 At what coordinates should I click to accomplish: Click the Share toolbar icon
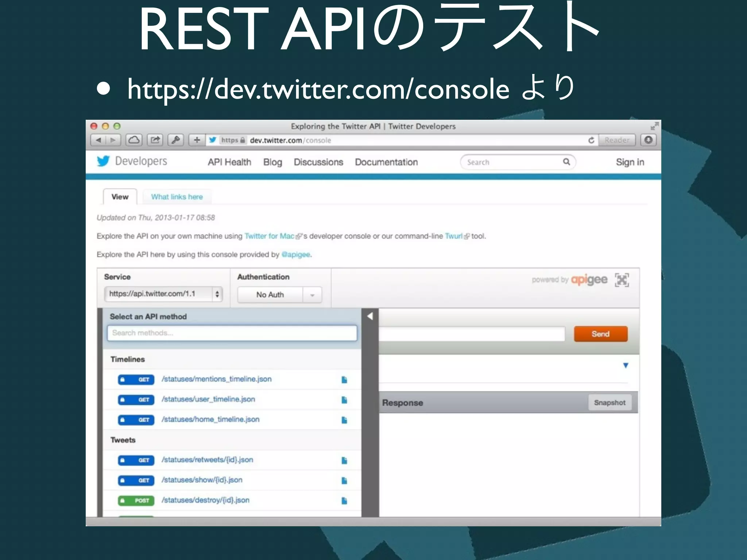[x=155, y=140]
